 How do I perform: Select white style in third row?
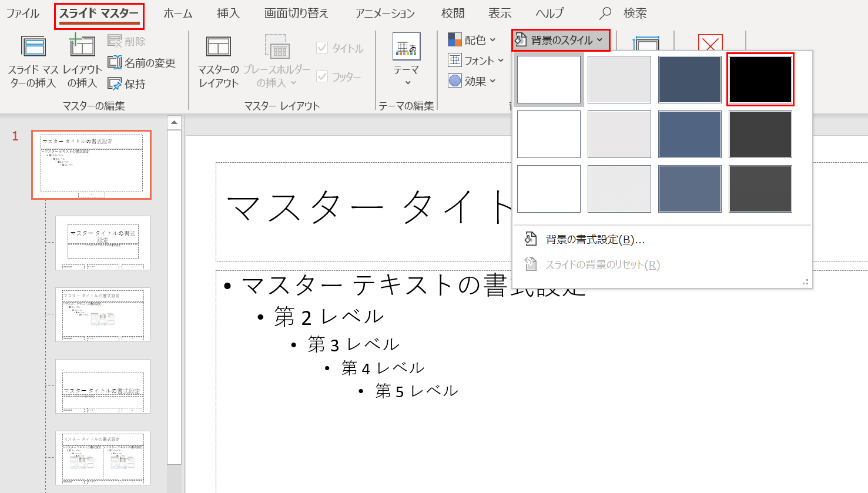pyautogui.click(x=549, y=189)
